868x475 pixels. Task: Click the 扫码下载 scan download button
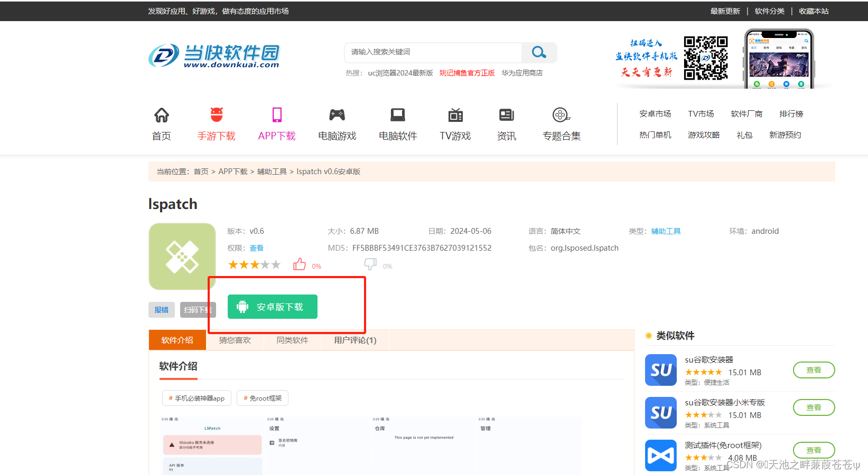[198, 310]
